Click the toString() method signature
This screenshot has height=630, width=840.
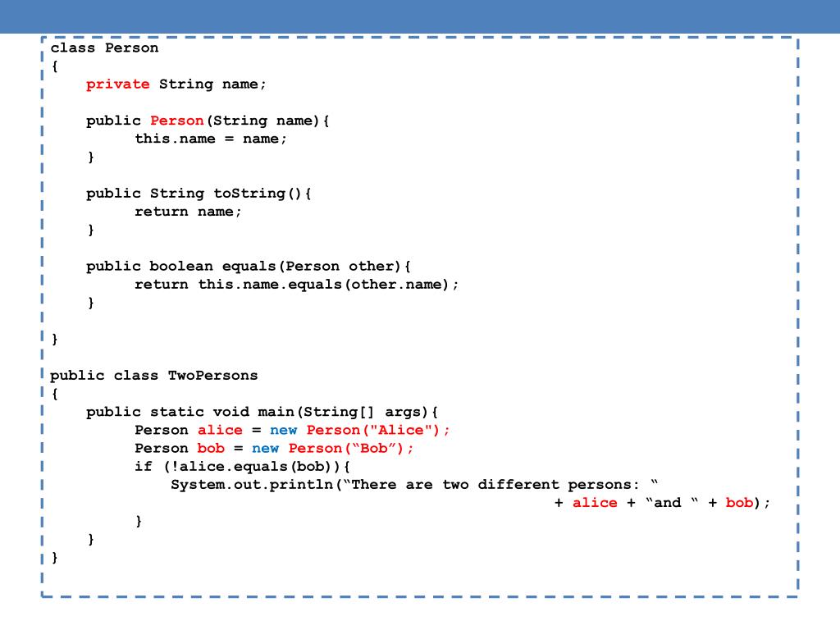click(199, 194)
